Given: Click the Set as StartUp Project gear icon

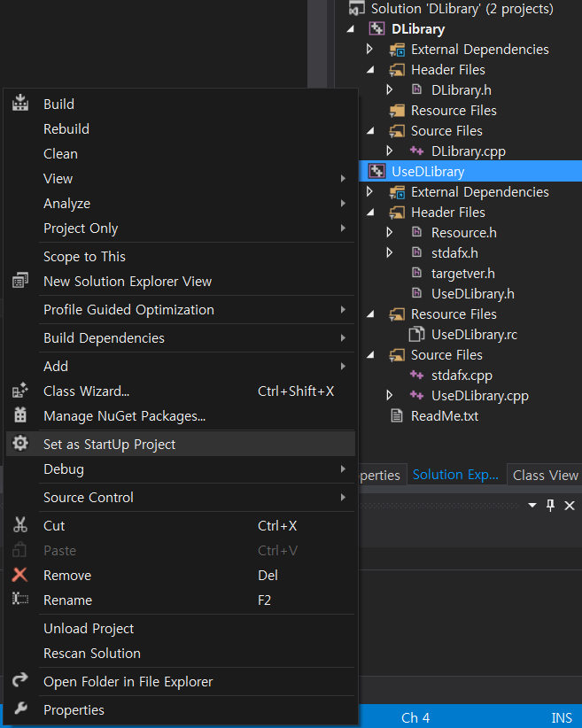Looking at the screenshot, I should [20, 444].
